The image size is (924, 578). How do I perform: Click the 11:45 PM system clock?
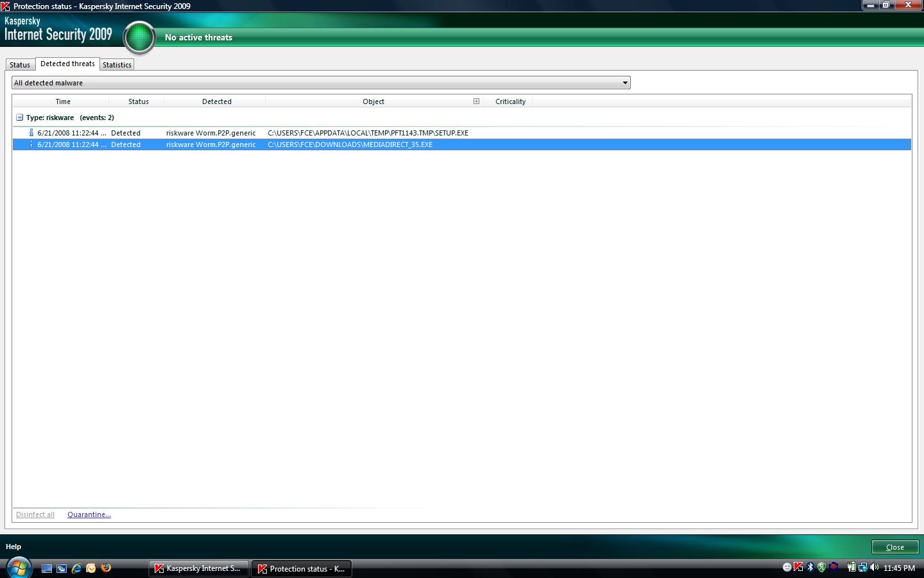click(899, 568)
